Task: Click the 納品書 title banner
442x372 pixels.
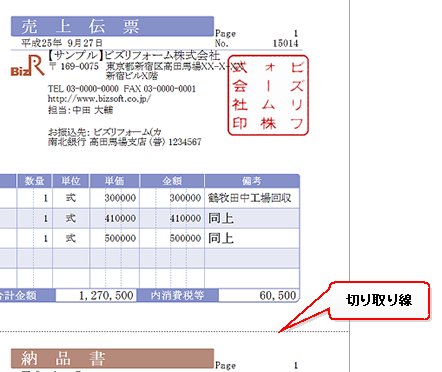Action: click(x=112, y=359)
